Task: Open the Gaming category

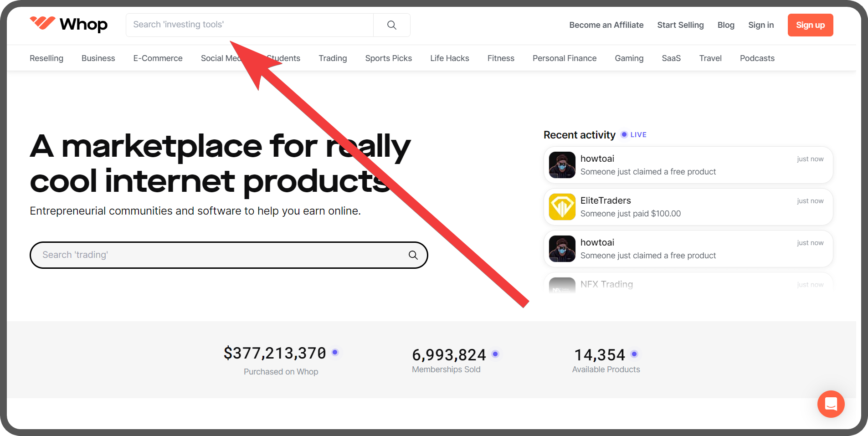Action: [629, 58]
